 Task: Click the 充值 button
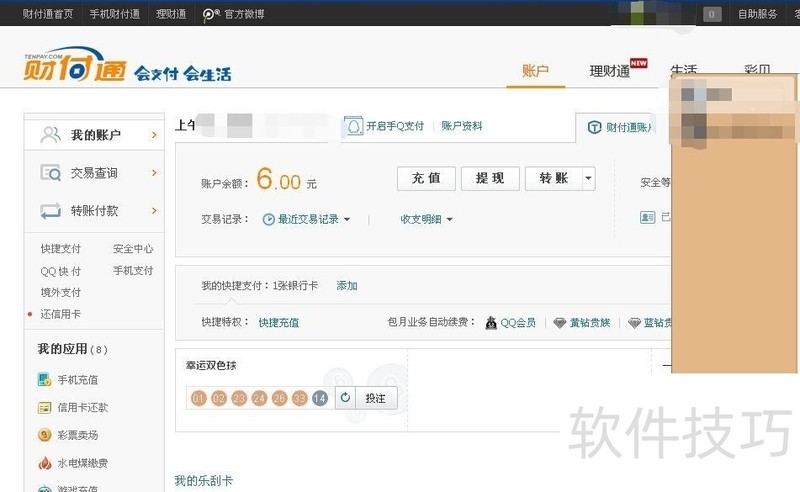(426, 178)
